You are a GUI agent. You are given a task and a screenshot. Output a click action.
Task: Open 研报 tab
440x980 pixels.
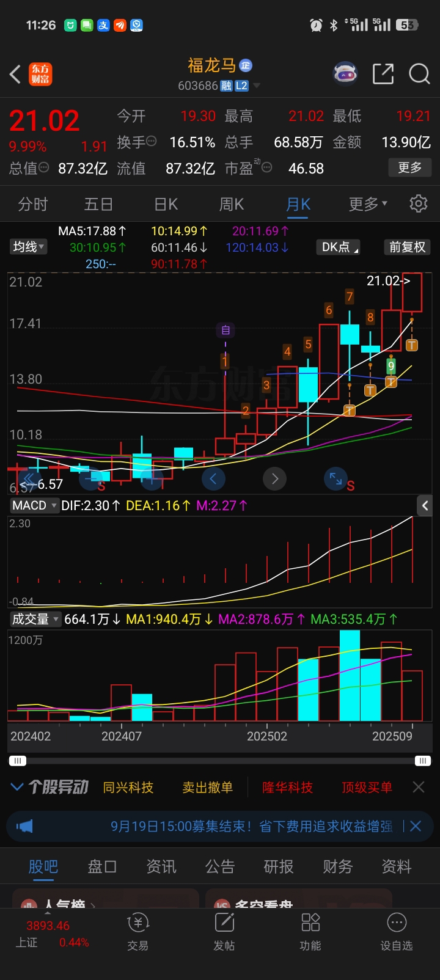pos(279,866)
